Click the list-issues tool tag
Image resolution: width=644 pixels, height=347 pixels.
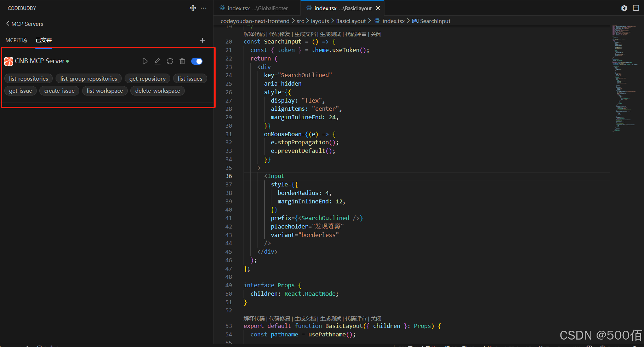pyautogui.click(x=190, y=79)
